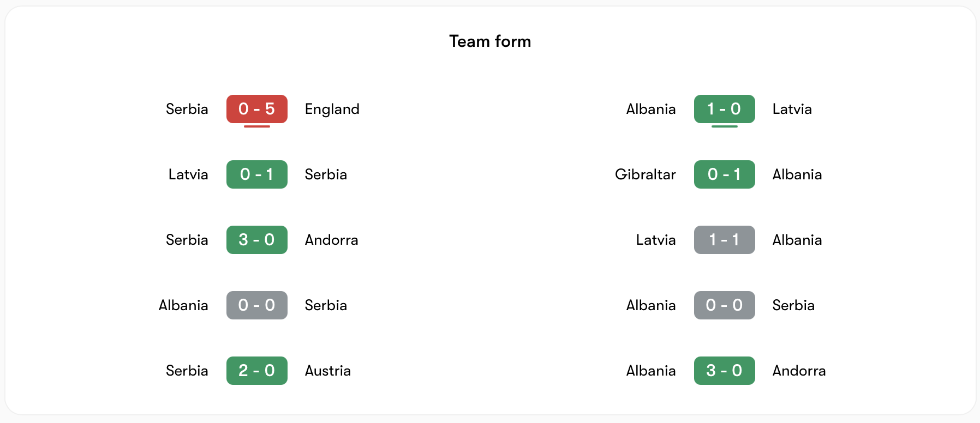The width and height of the screenshot is (980, 423).
Task: Select the grey 1 - 1 Latvia–Albania score
Action: 724,240
